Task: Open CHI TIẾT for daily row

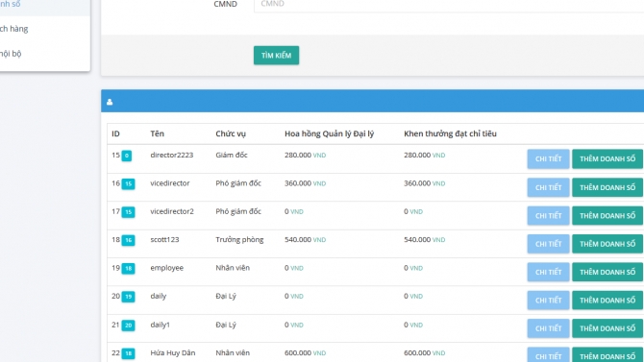Action: pyautogui.click(x=548, y=300)
